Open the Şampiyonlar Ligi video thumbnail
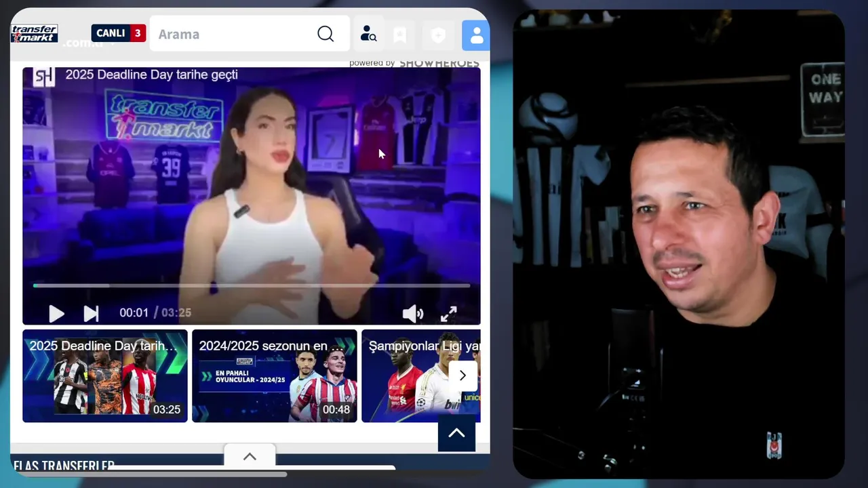This screenshot has width=868, height=488. click(420, 375)
